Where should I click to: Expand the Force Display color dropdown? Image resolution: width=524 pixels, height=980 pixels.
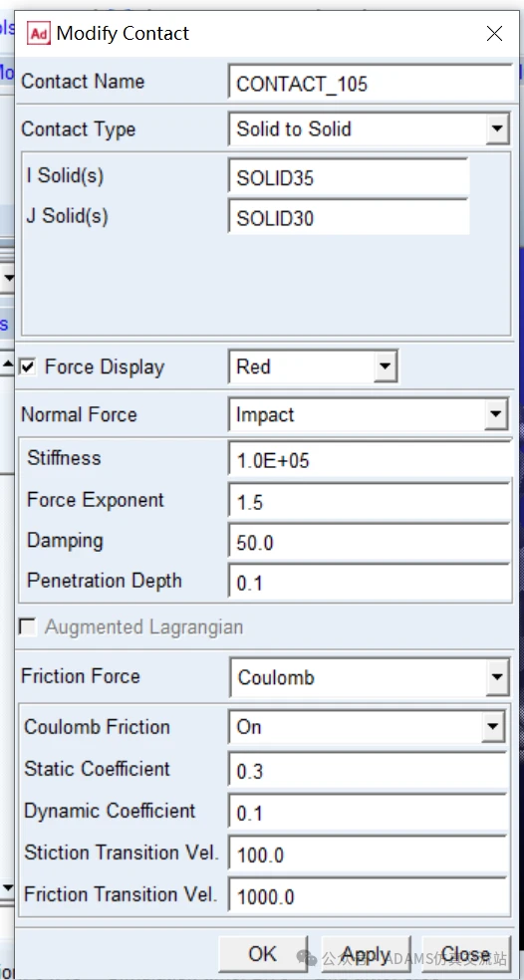[x=386, y=367]
